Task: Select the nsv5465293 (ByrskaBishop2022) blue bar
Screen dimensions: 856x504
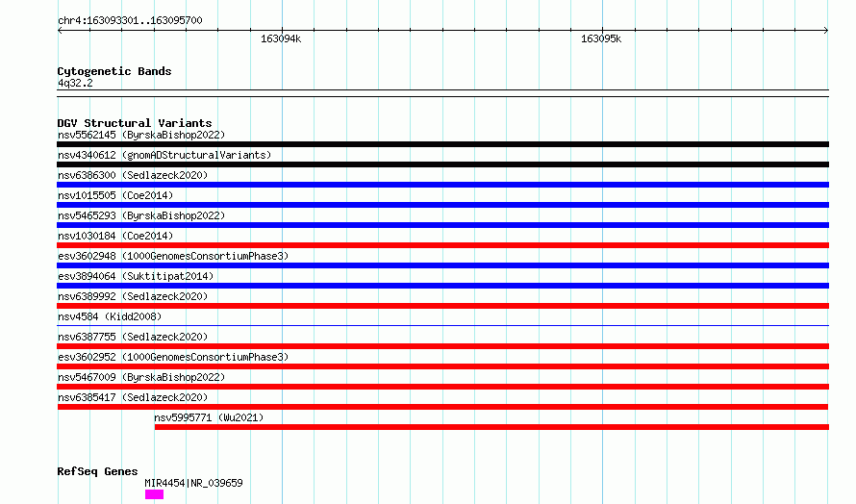Action: tap(442, 225)
